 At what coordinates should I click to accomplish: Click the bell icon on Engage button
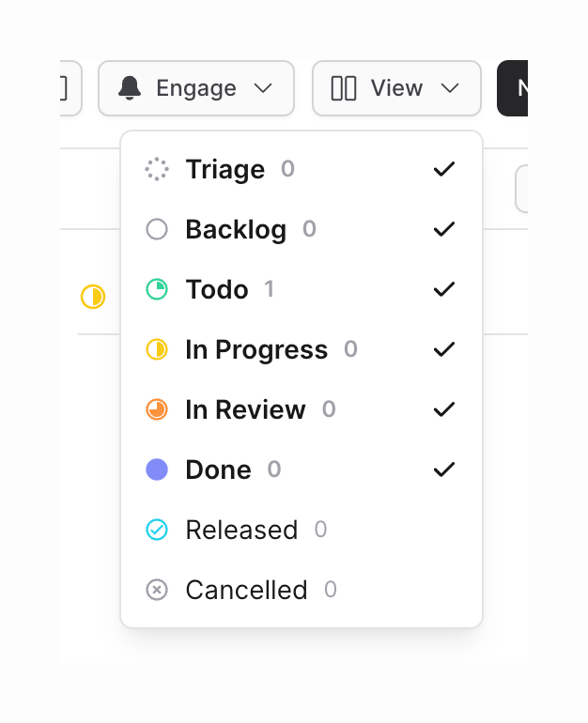[x=130, y=88]
